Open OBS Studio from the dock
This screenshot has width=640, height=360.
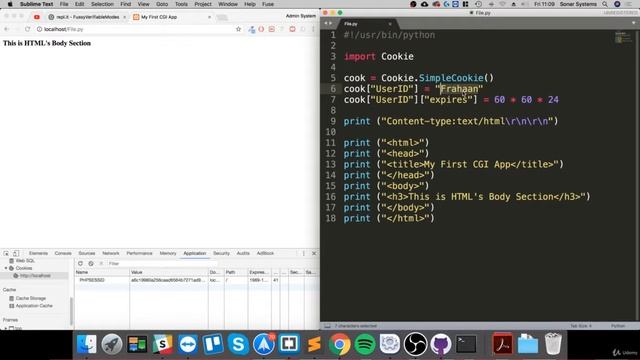(x=416, y=344)
